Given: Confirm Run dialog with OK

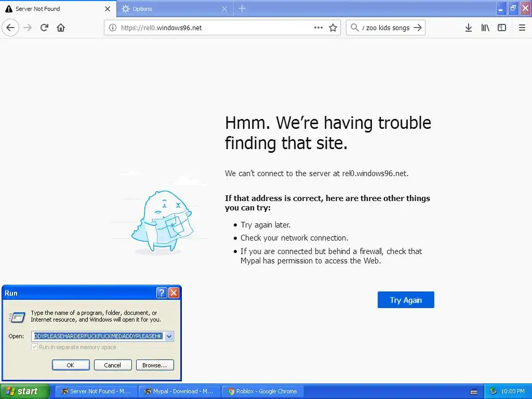Looking at the screenshot, I should click(x=71, y=365).
